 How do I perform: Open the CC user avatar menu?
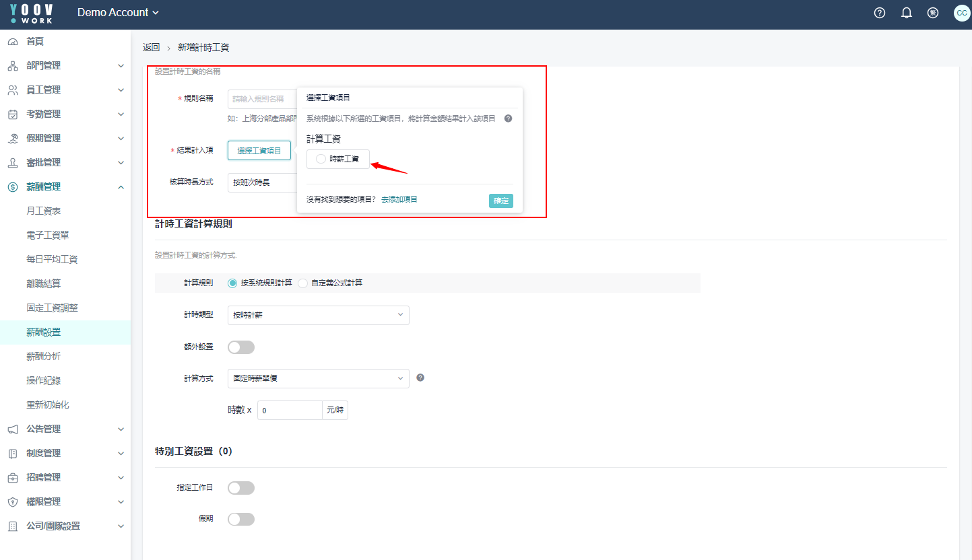pos(961,13)
